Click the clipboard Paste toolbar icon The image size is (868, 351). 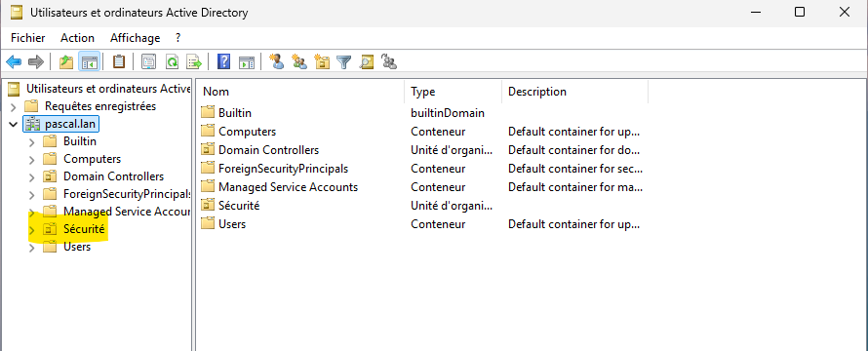tap(118, 61)
